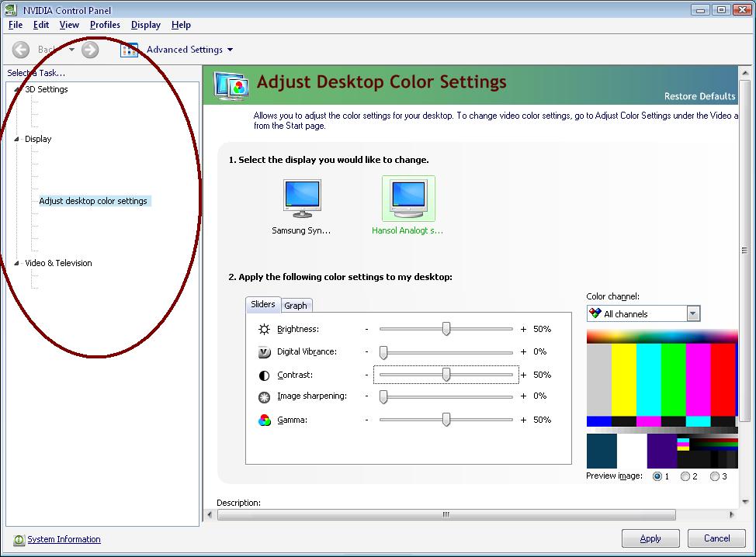Screen dimensions: 756x557
Task: Open the Edit menu
Action: [41, 25]
